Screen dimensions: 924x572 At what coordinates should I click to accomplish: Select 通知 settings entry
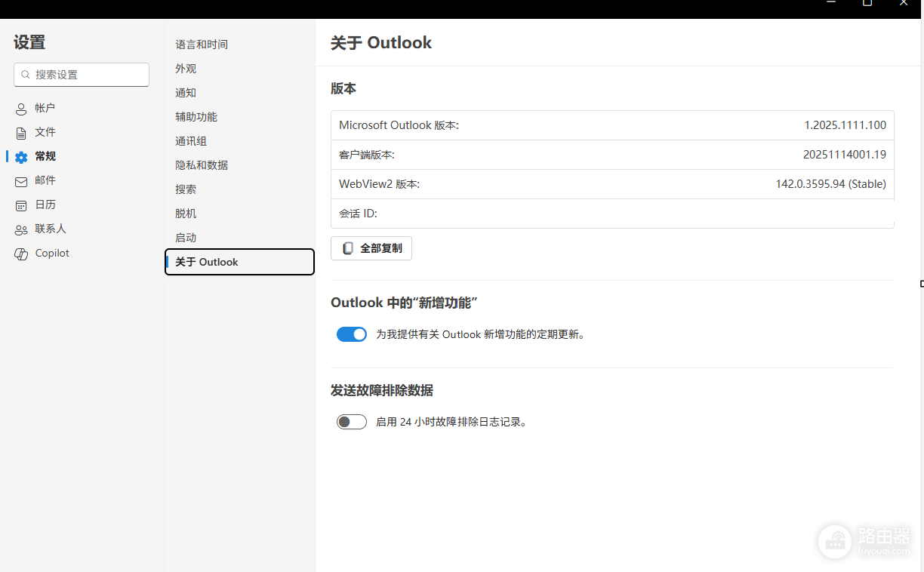click(186, 93)
